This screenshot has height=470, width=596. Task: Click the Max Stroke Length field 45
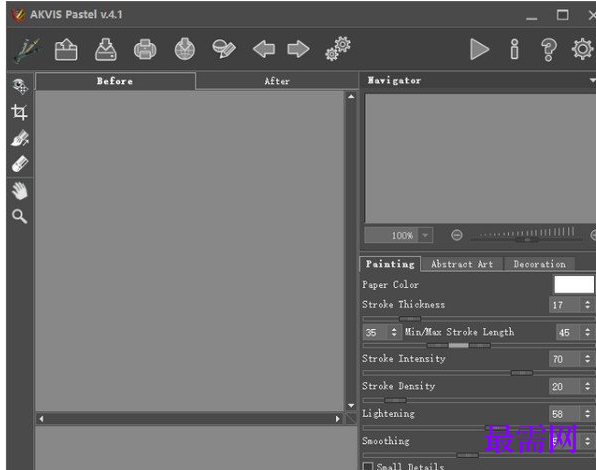click(568, 332)
